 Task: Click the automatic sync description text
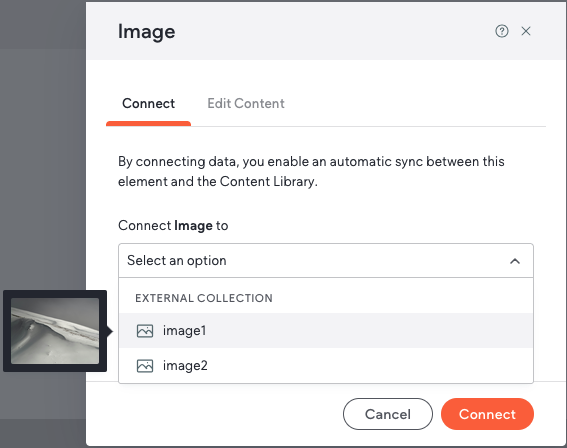311,171
